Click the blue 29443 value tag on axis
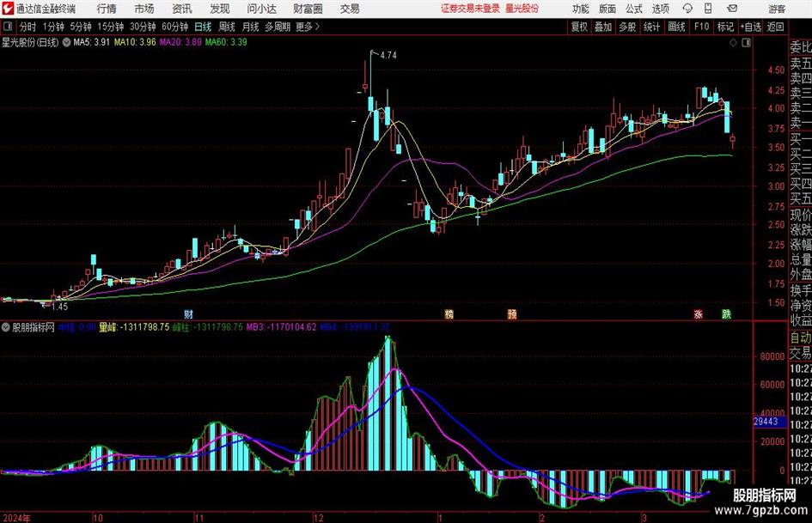This screenshot has height=523, width=812. (770, 422)
